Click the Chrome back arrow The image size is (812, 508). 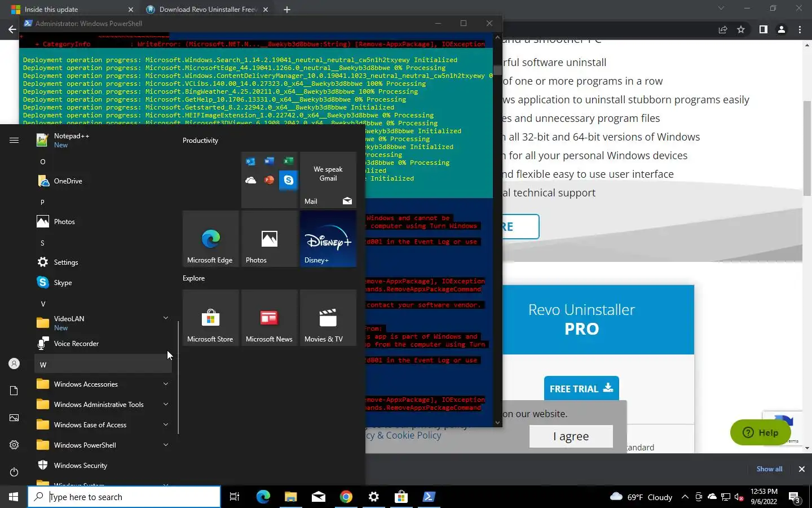[12, 29]
